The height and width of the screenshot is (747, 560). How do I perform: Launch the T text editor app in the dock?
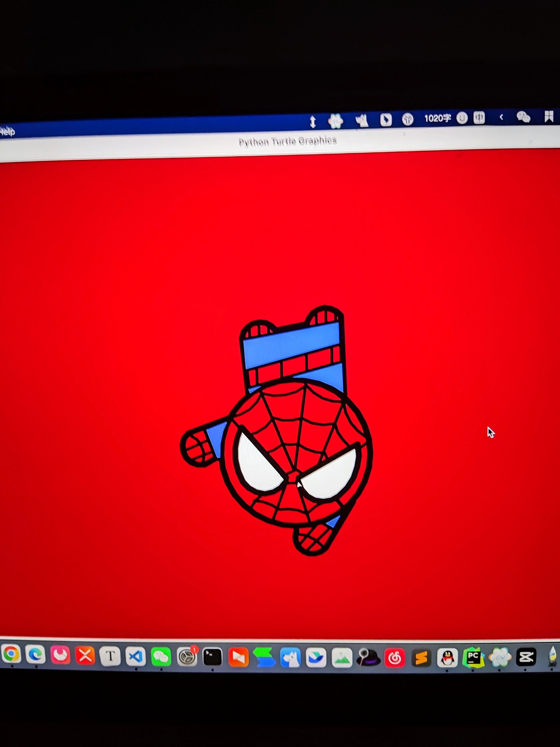tap(110, 656)
